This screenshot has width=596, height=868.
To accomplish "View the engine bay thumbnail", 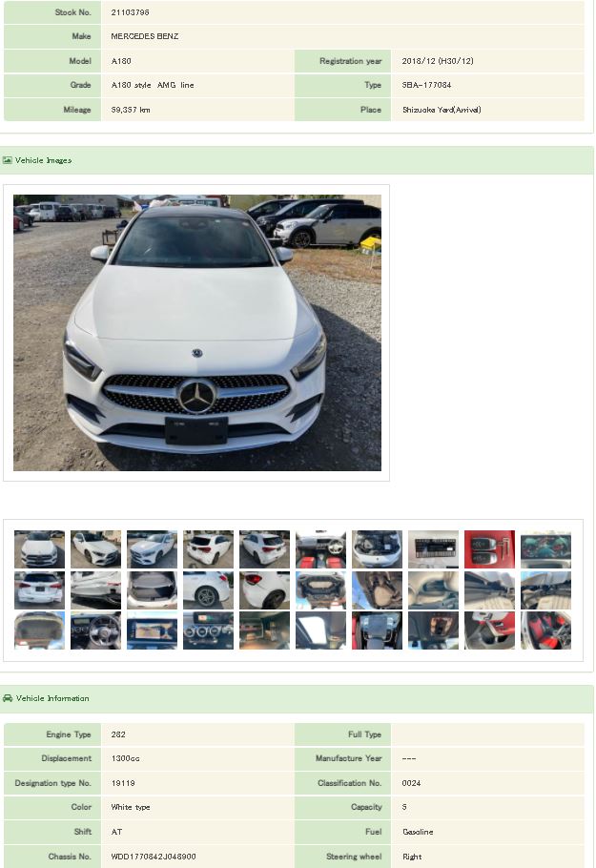I will [x=377, y=549].
